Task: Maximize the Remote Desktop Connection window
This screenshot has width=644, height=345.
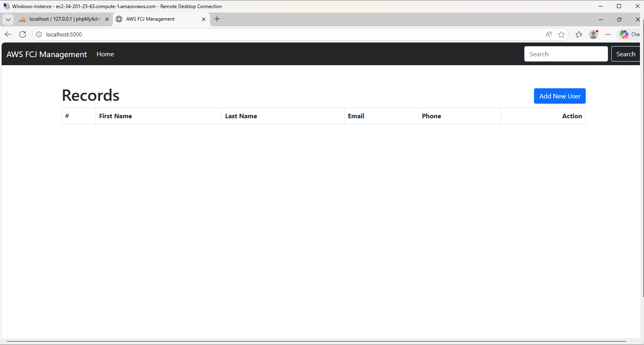Action: pos(619,6)
